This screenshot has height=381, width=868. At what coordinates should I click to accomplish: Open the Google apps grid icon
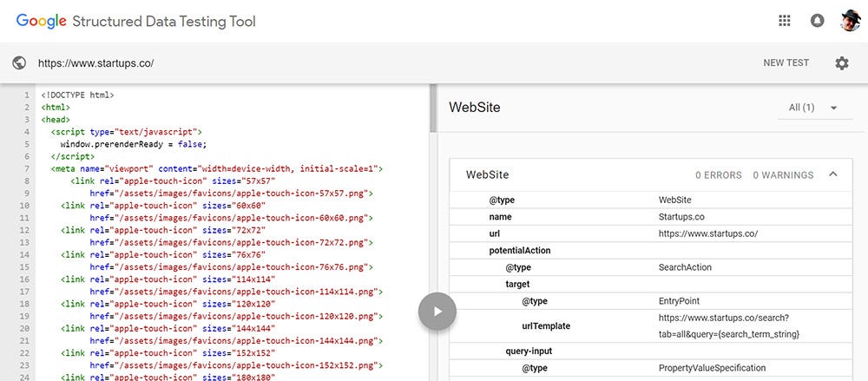(784, 21)
